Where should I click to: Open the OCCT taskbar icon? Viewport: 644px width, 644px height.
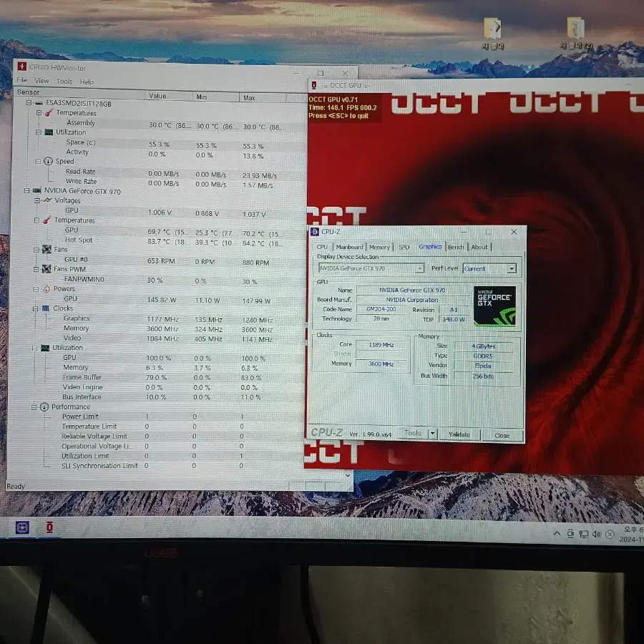(x=49, y=527)
